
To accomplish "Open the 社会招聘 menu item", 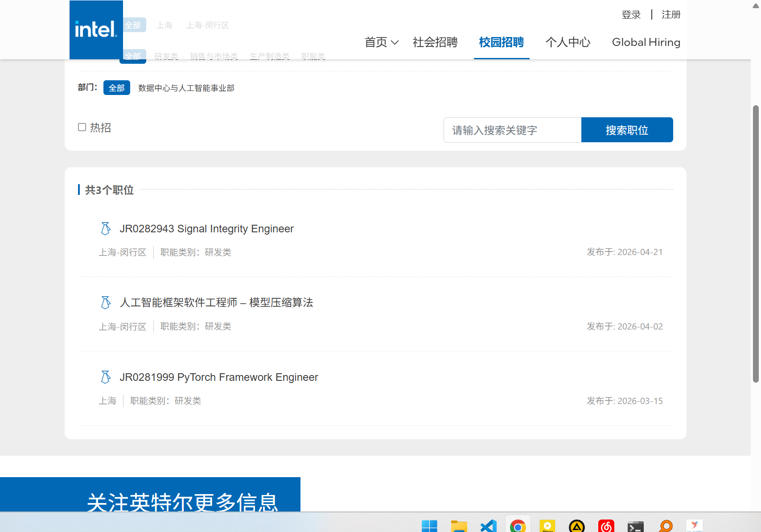I will (435, 42).
